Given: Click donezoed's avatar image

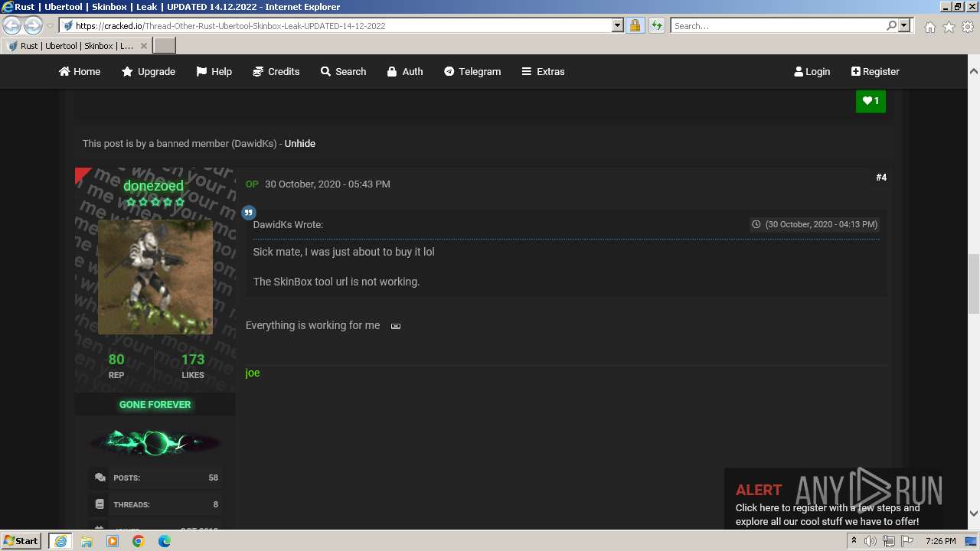Looking at the screenshot, I should [155, 277].
